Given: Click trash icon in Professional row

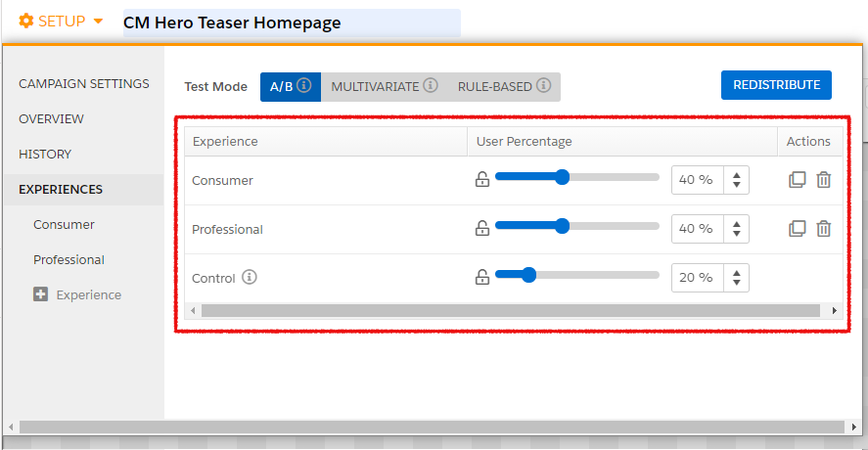Looking at the screenshot, I should pos(824,229).
